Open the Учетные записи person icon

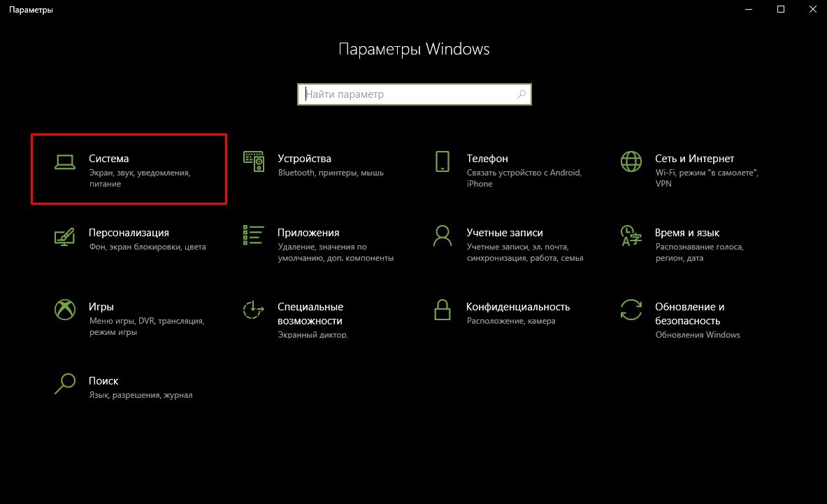[x=443, y=236]
